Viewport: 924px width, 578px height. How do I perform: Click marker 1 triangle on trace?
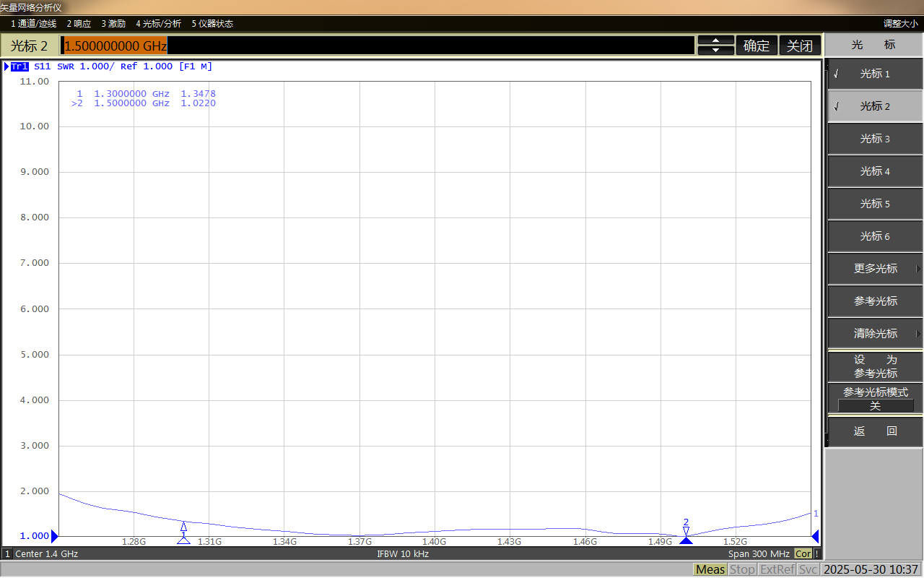(x=183, y=526)
